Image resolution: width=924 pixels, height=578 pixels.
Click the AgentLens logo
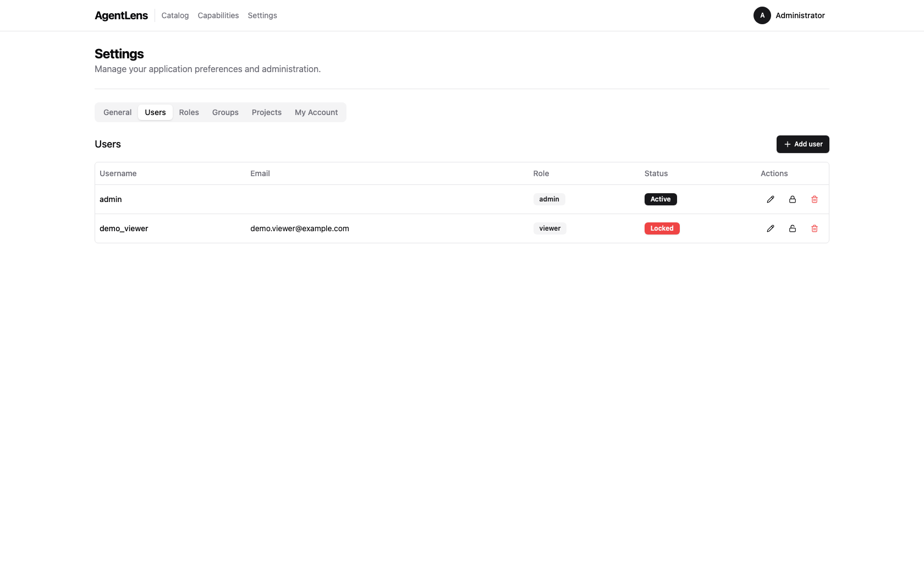click(121, 15)
